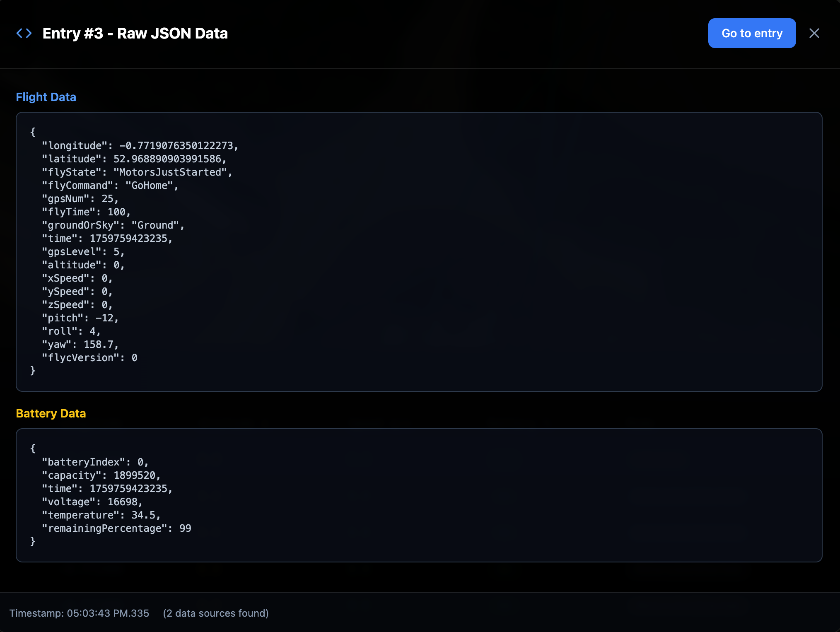Click the "voltage": 16698 line
The height and width of the screenshot is (632, 840).
[x=92, y=502]
